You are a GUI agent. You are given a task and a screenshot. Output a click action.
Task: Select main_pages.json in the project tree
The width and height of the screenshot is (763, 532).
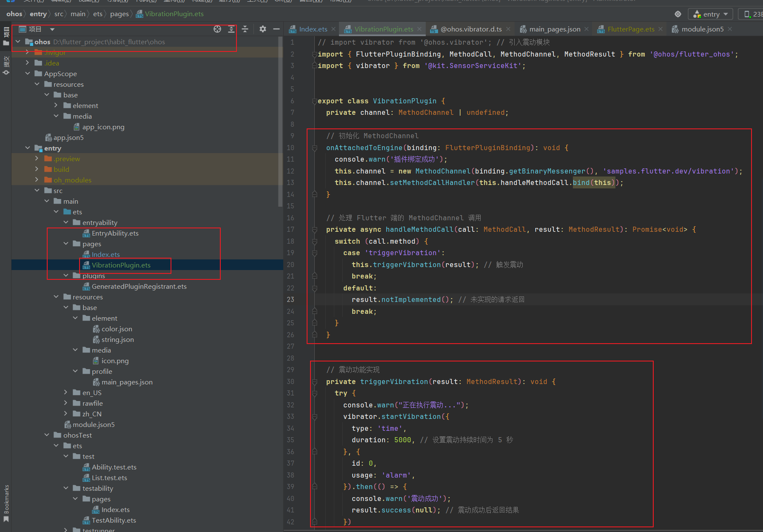127,382
